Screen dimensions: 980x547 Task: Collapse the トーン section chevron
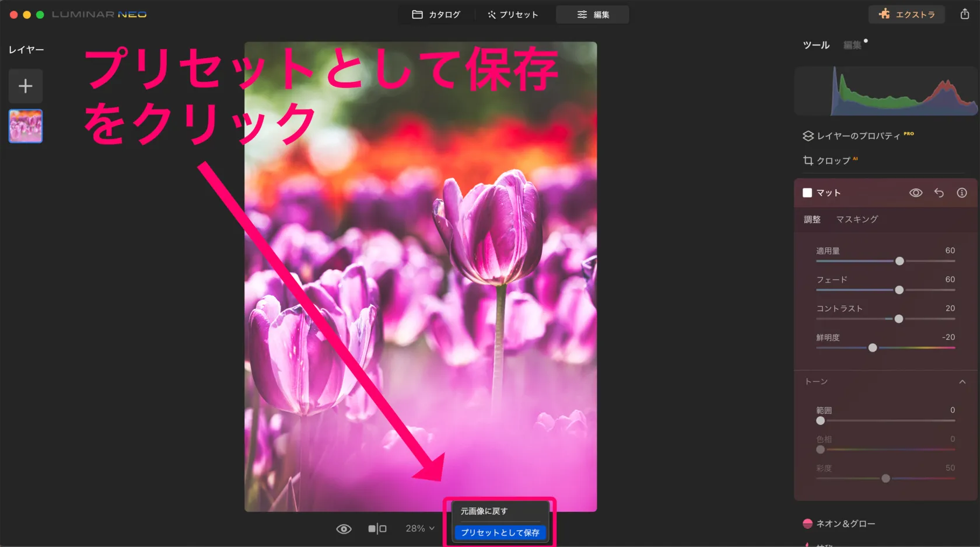pos(962,382)
